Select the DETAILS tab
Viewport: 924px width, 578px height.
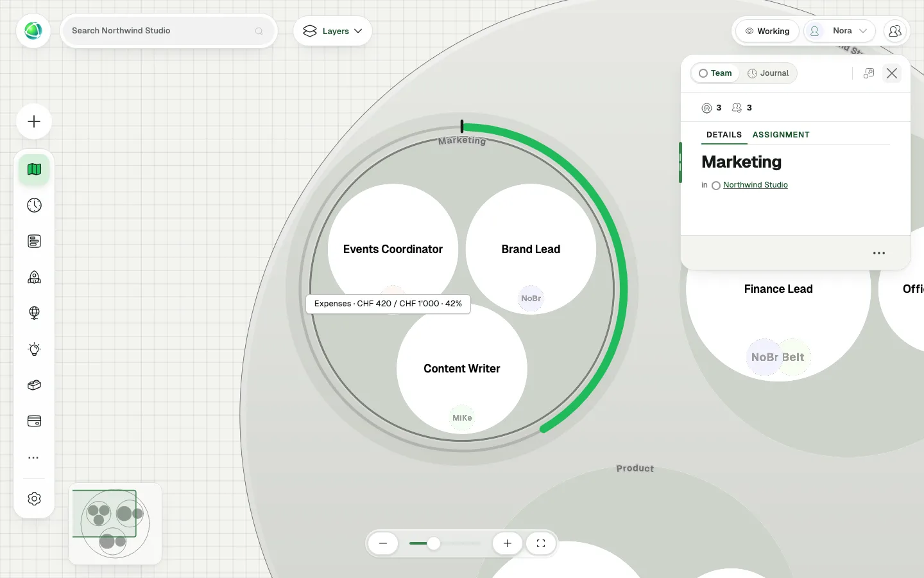[724, 135]
